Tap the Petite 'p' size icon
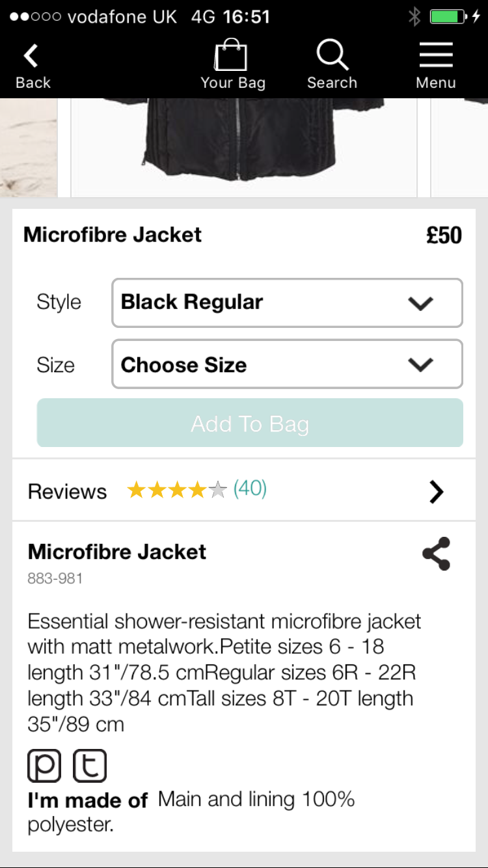The width and height of the screenshot is (488, 868). click(44, 766)
